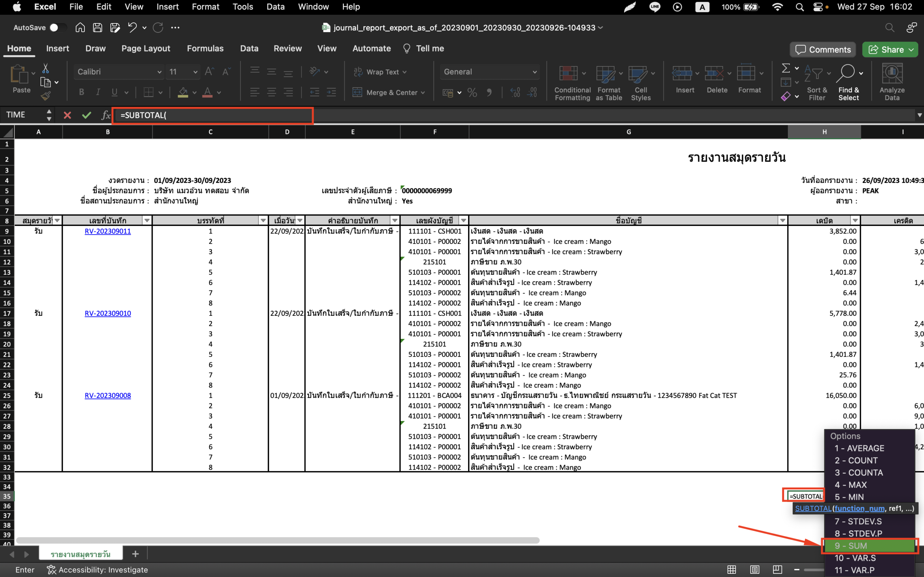Viewport: 924px width, 577px height.
Task: Click the Wi-Fi icon in menu bar
Action: (x=777, y=7)
